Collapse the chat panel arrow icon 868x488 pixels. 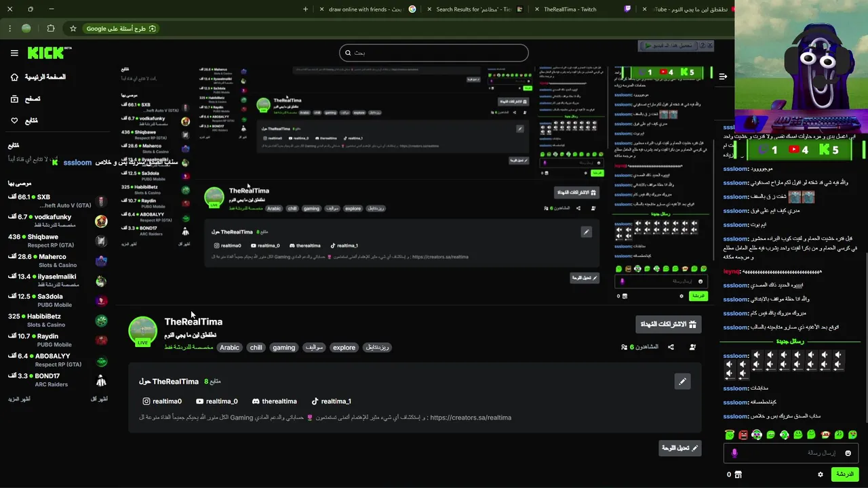point(723,77)
